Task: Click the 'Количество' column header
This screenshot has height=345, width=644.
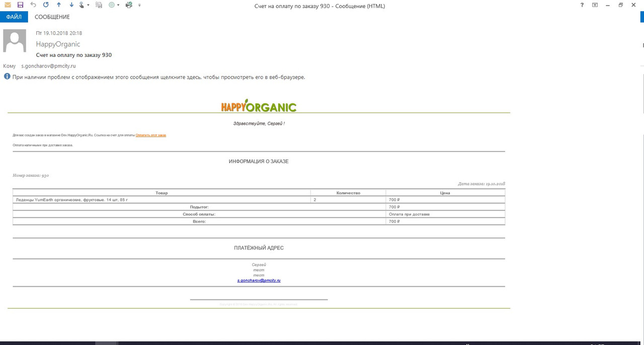Action: (348, 193)
